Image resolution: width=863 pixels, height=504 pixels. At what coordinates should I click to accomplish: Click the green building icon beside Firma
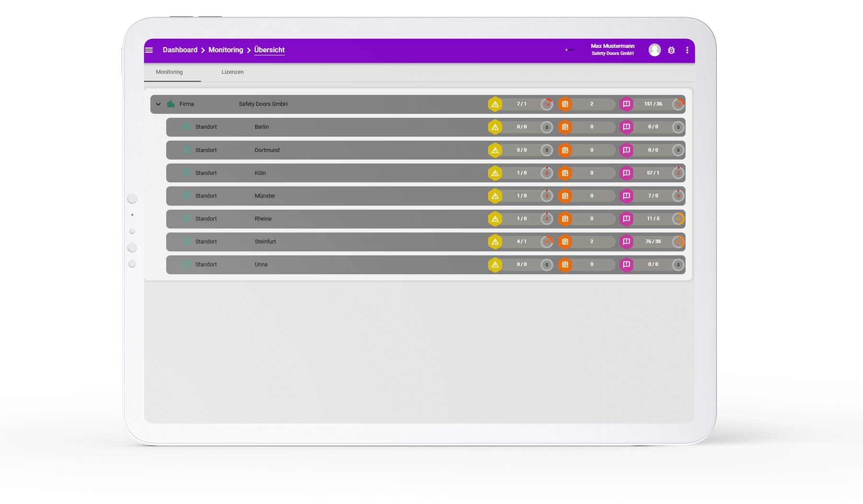[x=171, y=104]
